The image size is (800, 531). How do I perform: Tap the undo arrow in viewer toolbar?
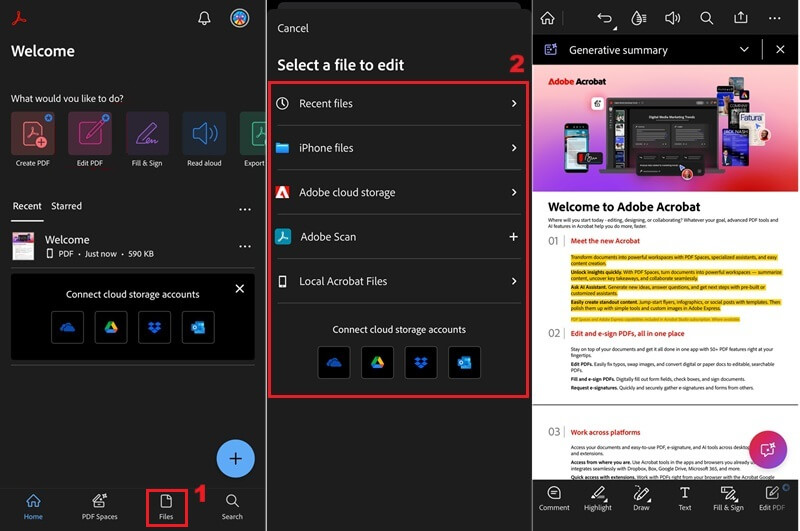[x=606, y=19]
